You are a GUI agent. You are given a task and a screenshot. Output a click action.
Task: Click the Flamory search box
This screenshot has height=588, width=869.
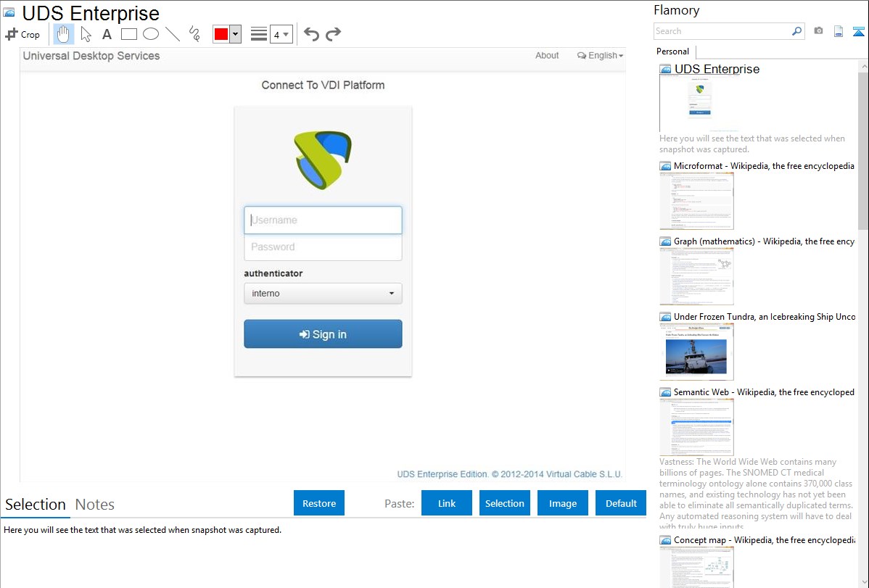pyautogui.click(x=722, y=31)
